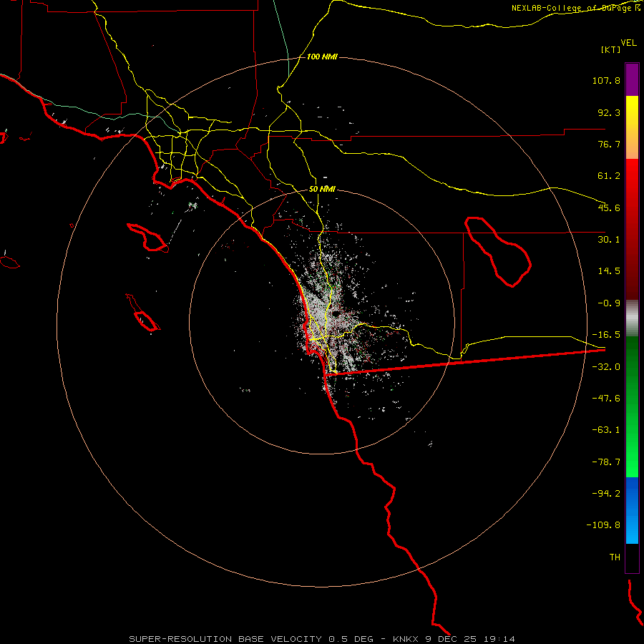The height and width of the screenshot is (644, 644).
Task: Click the 30.1 velocity scale value
Action: (x=609, y=240)
